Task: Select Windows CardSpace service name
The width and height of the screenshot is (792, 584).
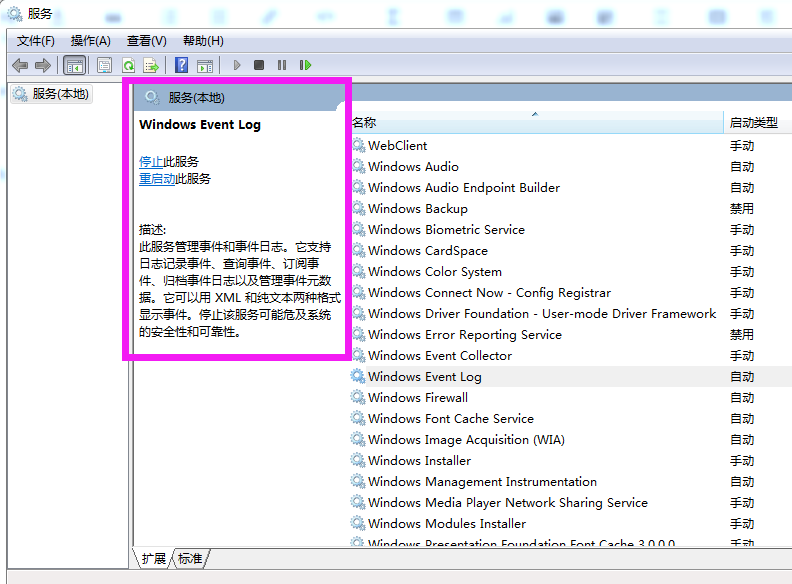Action: (428, 251)
